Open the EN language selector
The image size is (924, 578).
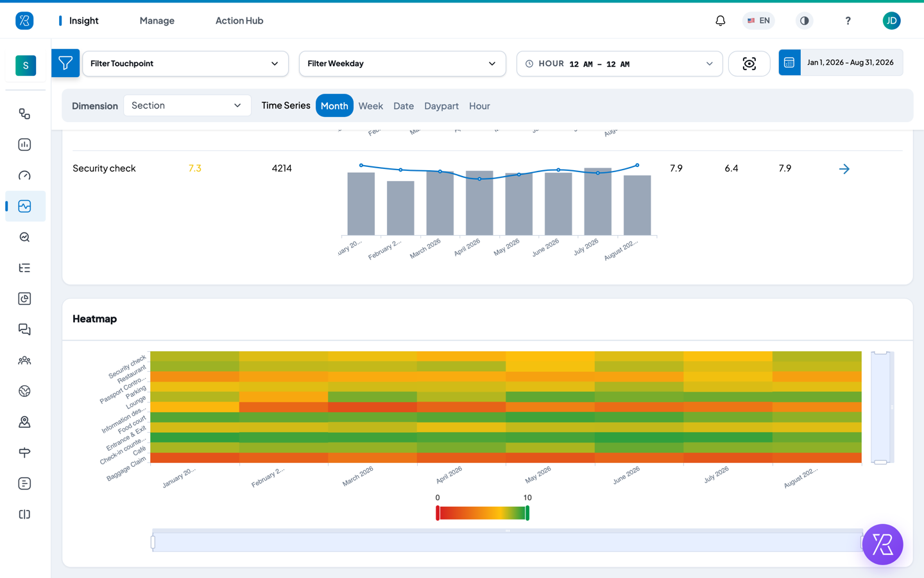[758, 21]
